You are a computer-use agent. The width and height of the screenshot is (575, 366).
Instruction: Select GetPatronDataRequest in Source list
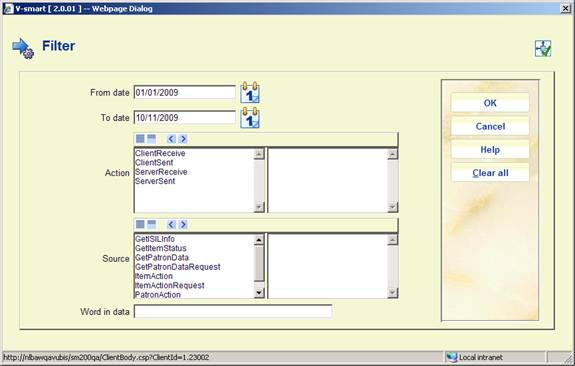[x=178, y=267]
